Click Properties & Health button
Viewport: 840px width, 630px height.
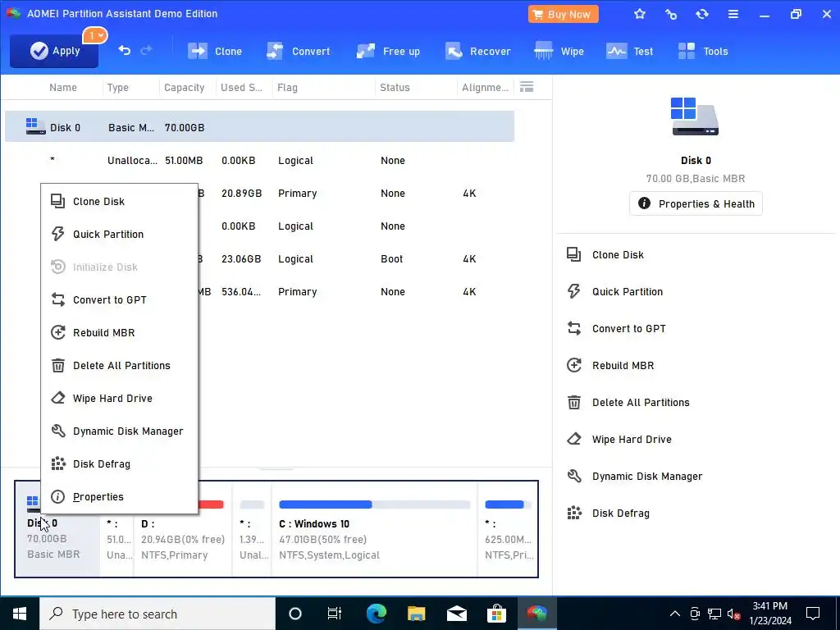coord(696,203)
